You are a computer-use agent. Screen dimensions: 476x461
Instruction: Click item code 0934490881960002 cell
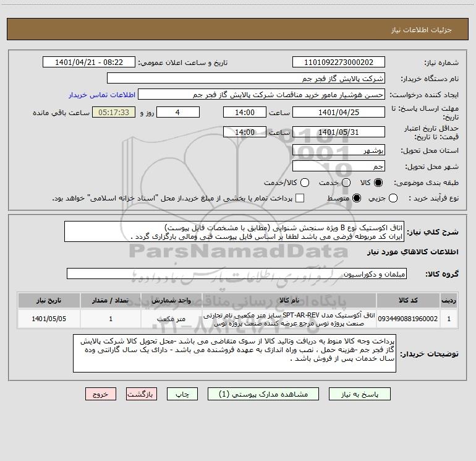pos(408,319)
